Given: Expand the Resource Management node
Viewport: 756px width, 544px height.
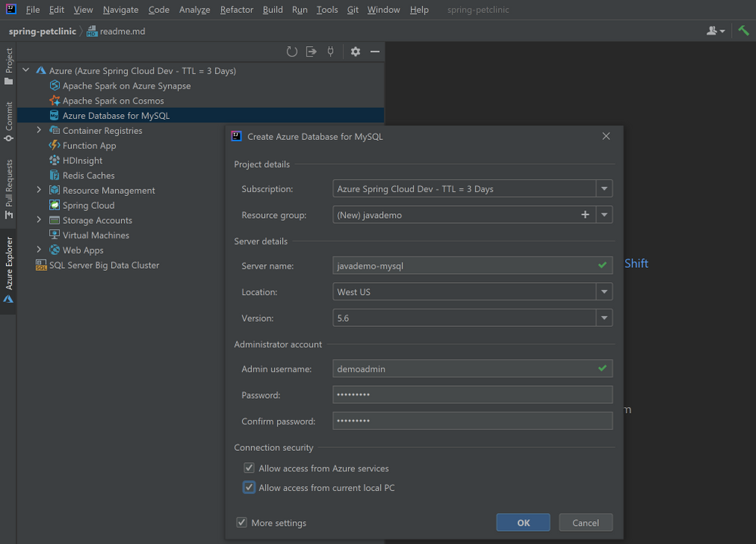Looking at the screenshot, I should pos(39,190).
